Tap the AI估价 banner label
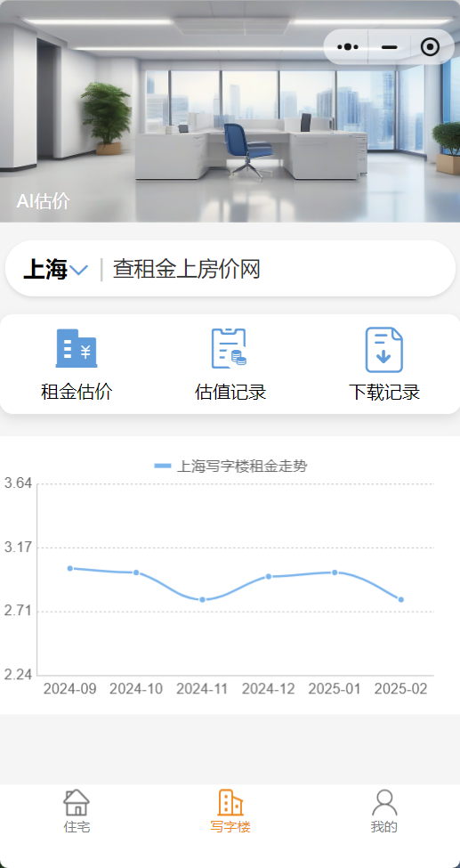 pyautogui.click(x=44, y=201)
